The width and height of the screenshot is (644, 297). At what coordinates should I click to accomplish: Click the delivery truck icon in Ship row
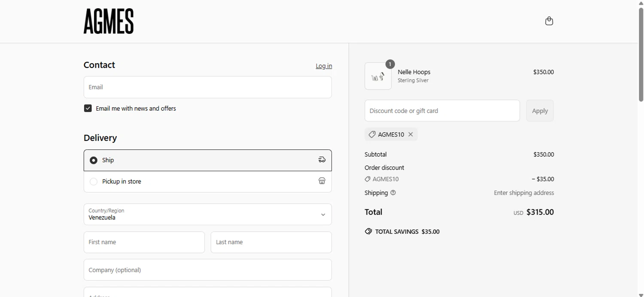pyautogui.click(x=322, y=160)
